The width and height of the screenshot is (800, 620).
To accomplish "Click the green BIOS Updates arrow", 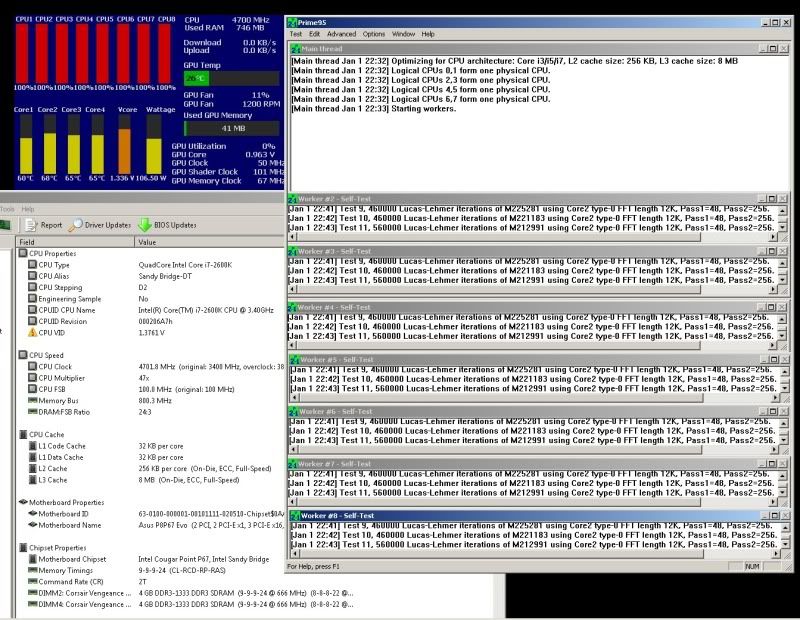I will pyautogui.click(x=145, y=225).
